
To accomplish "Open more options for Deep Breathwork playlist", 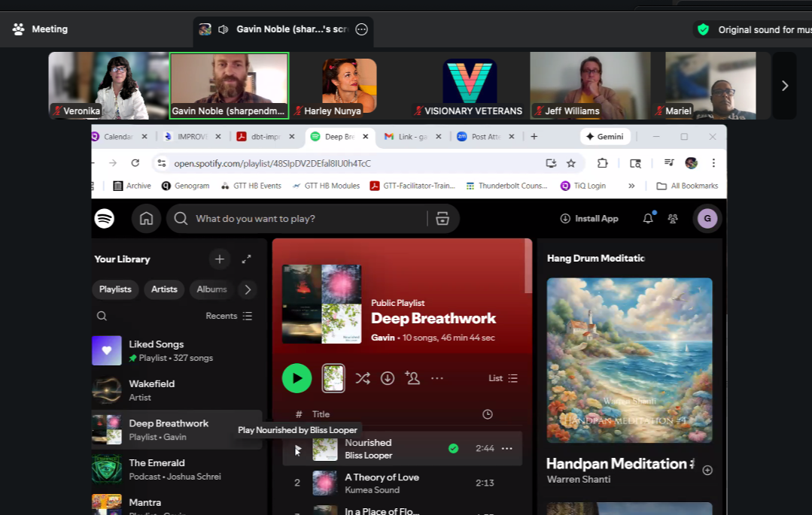I will point(437,378).
